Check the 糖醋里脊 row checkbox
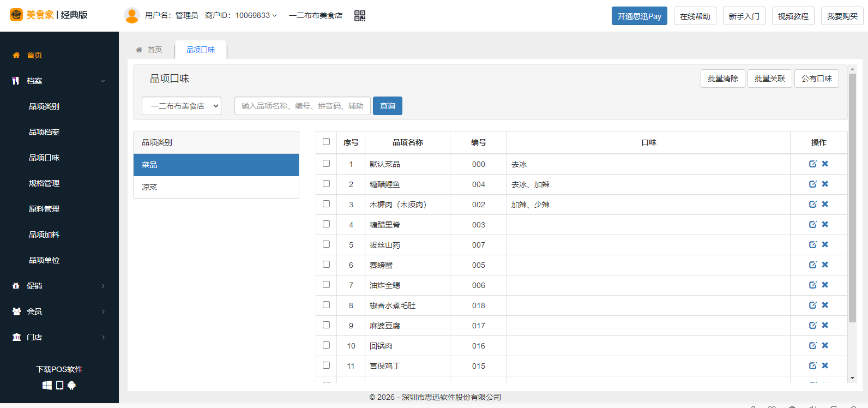Screen dimensions: 868x408 point(326,224)
